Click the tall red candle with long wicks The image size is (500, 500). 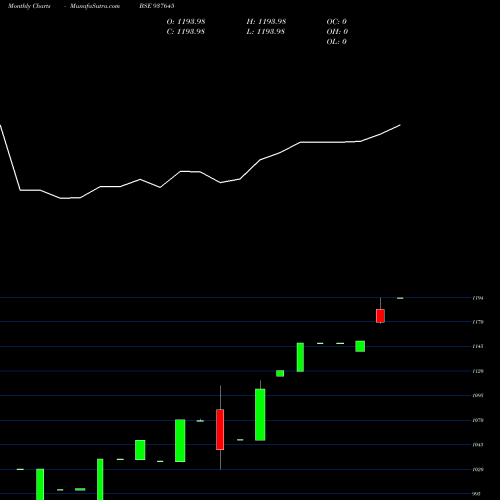[x=220, y=429]
